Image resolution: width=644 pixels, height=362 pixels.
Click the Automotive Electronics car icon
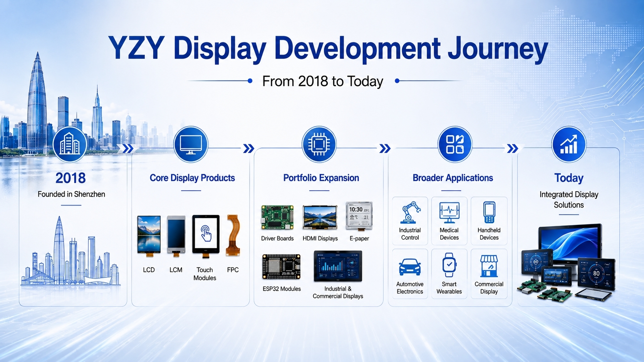[x=410, y=267]
